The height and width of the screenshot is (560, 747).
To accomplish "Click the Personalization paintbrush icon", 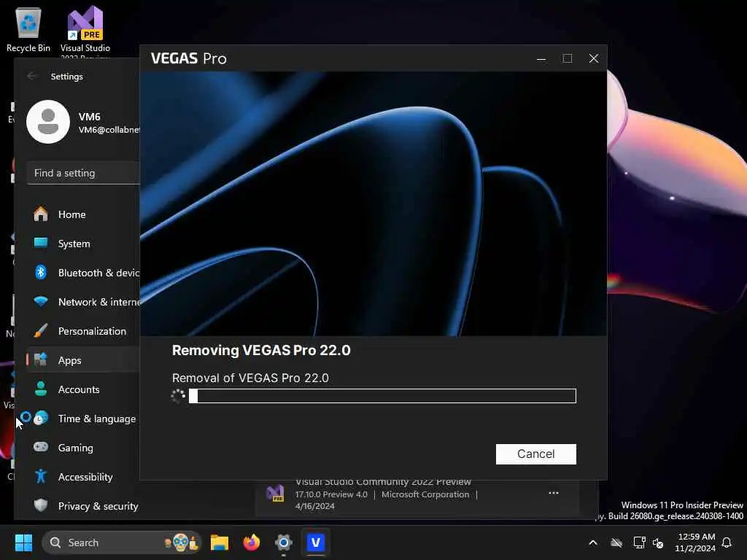I will point(41,330).
